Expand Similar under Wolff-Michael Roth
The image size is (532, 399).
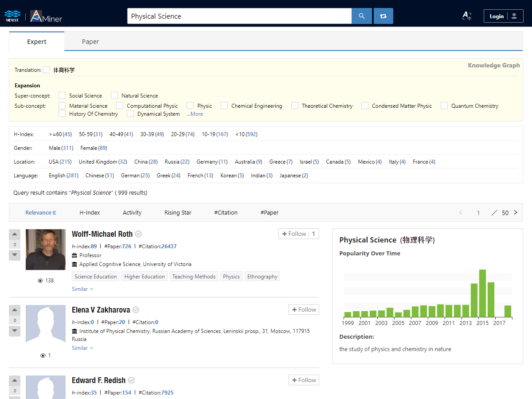[82, 289]
